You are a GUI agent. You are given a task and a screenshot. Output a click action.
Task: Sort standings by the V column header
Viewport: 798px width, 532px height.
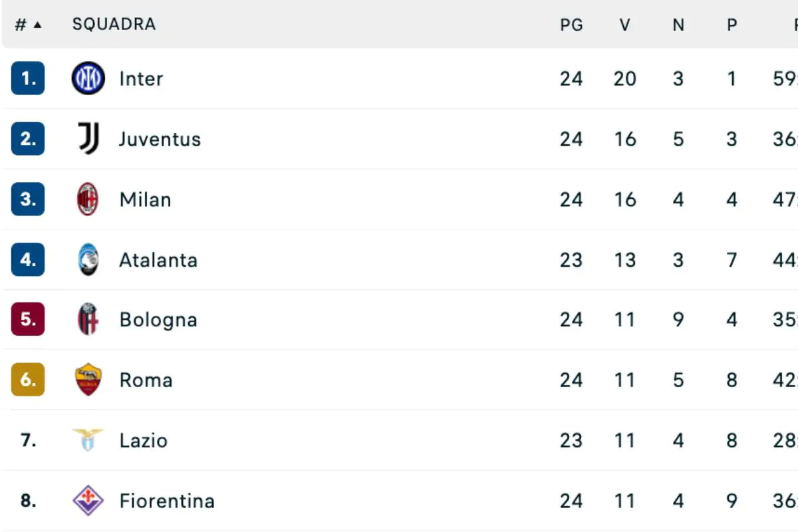(x=624, y=25)
